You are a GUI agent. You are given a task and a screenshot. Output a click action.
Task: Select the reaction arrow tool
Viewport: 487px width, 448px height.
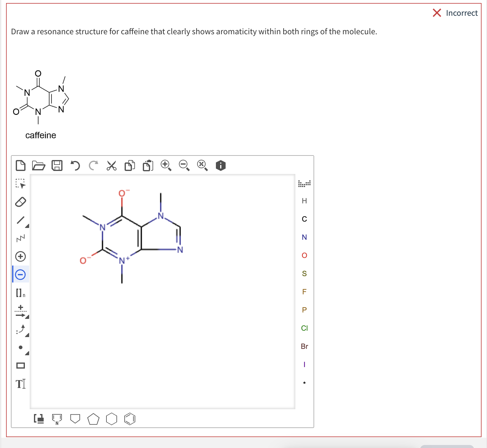21,311
